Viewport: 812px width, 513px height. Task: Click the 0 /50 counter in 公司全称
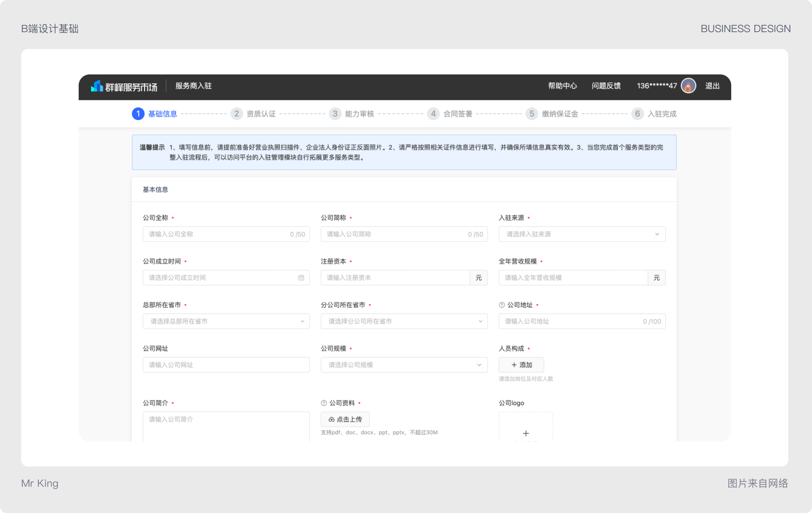[297, 234]
